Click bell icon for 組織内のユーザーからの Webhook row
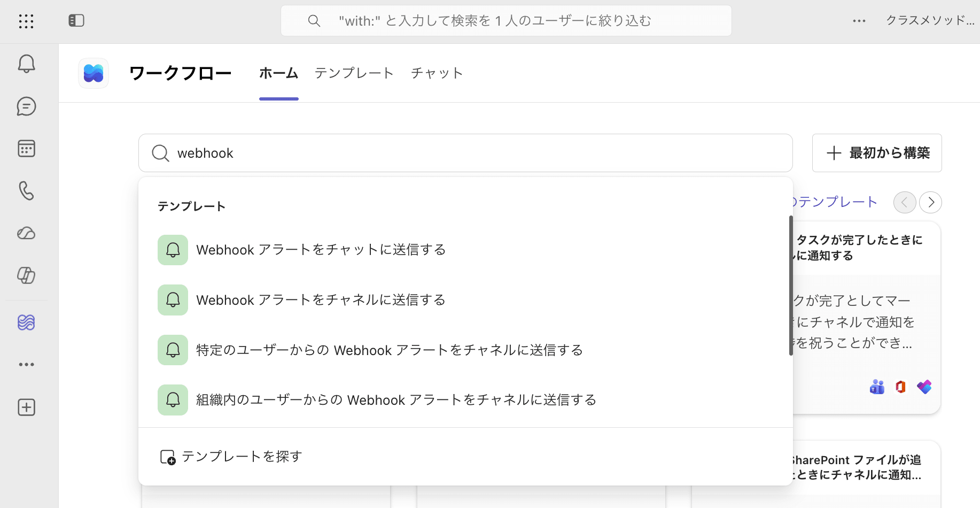 click(x=173, y=400)
